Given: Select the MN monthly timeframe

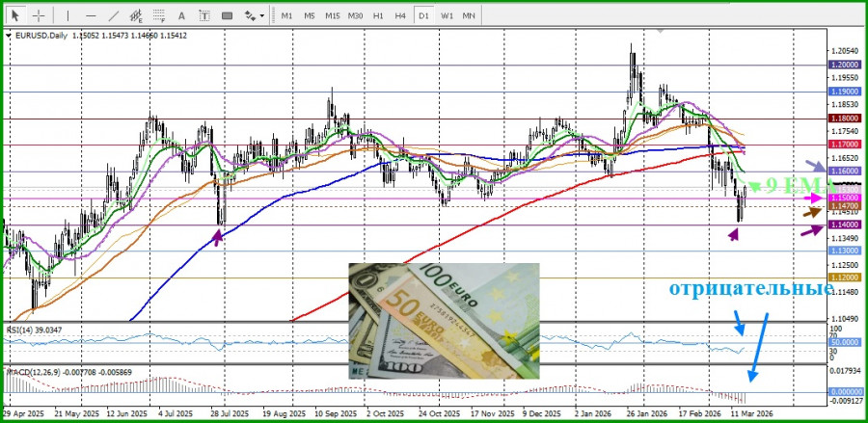Looking at the screenshot, I should [469, 15].
